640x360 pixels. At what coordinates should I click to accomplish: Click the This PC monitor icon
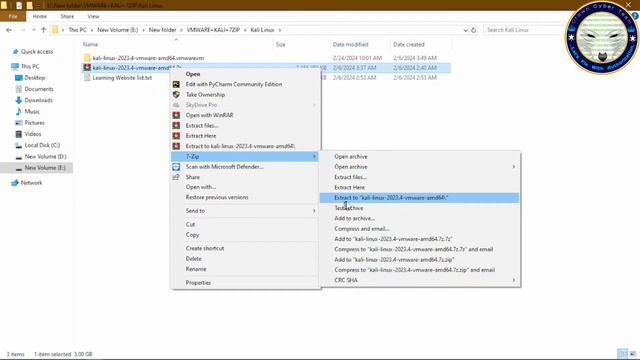click(15, 66)
